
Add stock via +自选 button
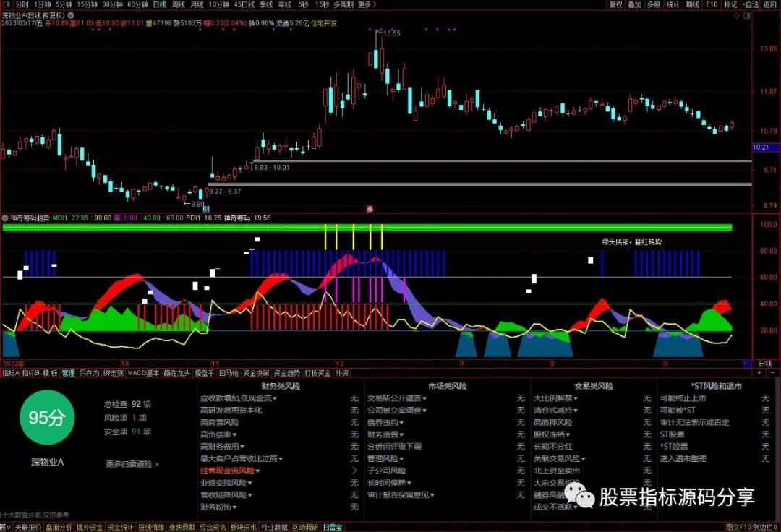coord(751,4)
